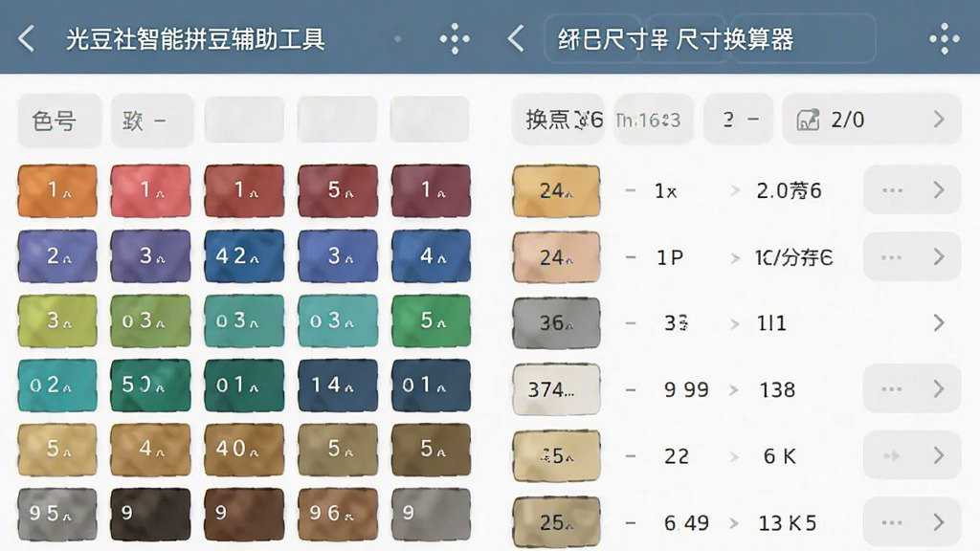Pick the blue swatch labeled 4
This screenshot has width=980, height=551.
coord(431,255)
